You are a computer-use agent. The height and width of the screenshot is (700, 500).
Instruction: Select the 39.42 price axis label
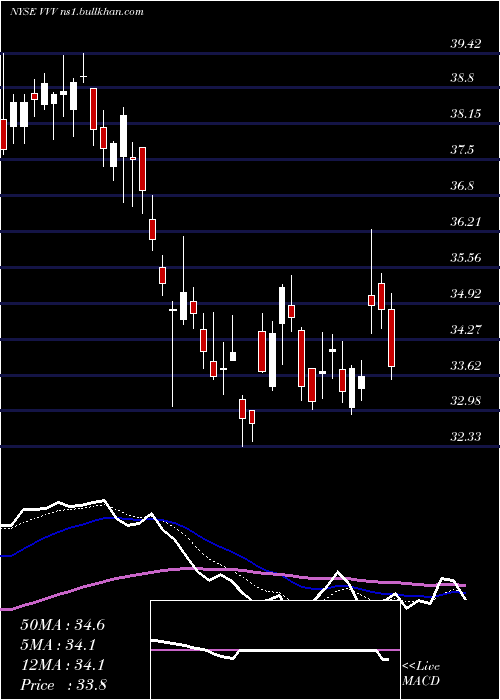pos(466,44)
